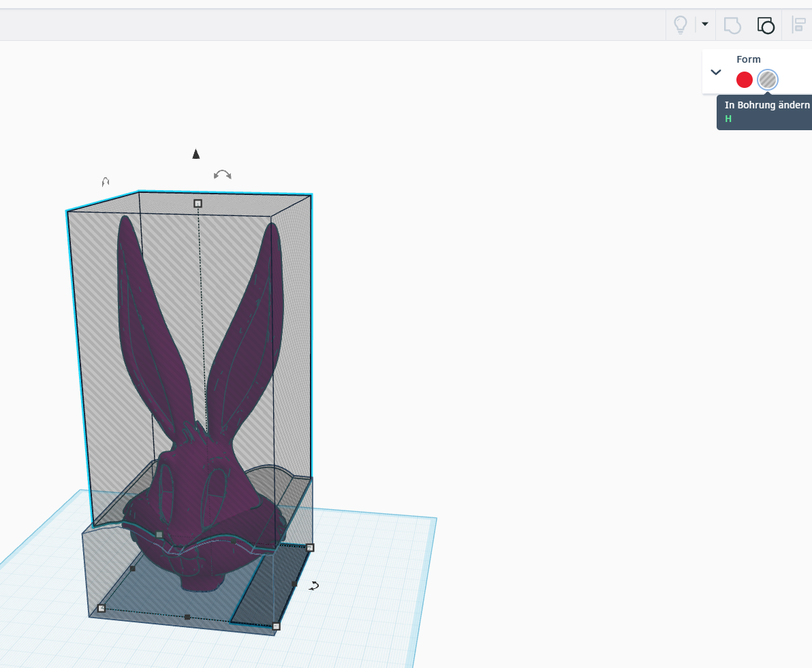Click the back-right white corner handle on the base

coord(310,548)
